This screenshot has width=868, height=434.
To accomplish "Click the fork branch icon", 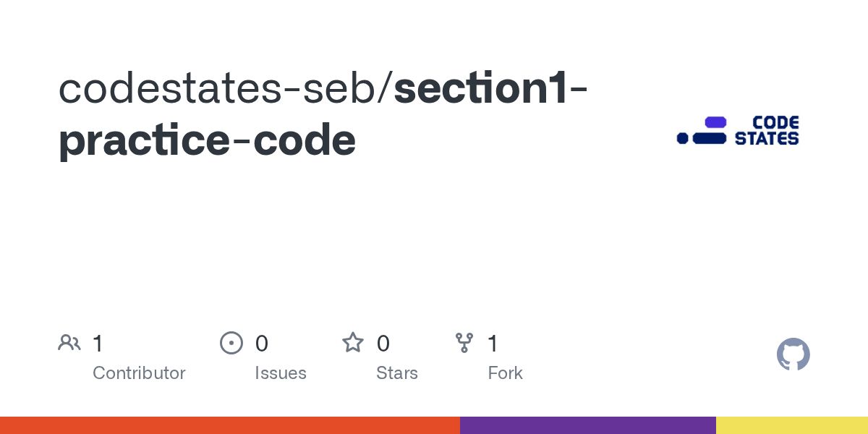I will coord(464,343).
